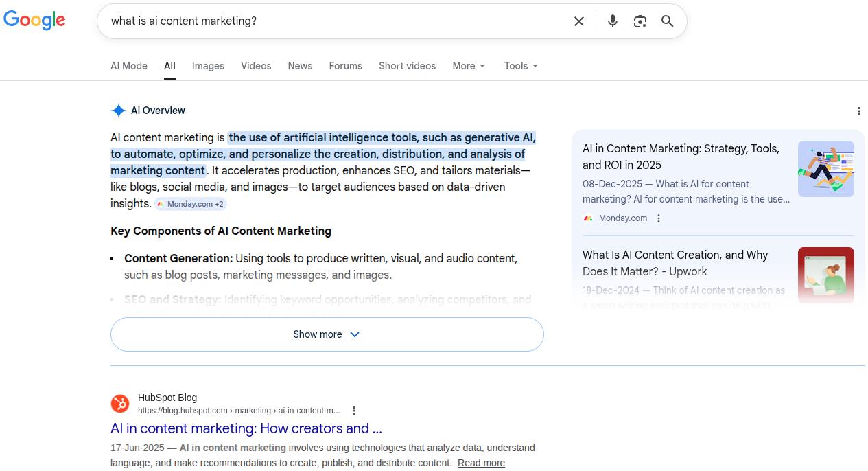The image size is (868, 471).
Task: Click the magnifying glass to search
Action: [666, 21]
